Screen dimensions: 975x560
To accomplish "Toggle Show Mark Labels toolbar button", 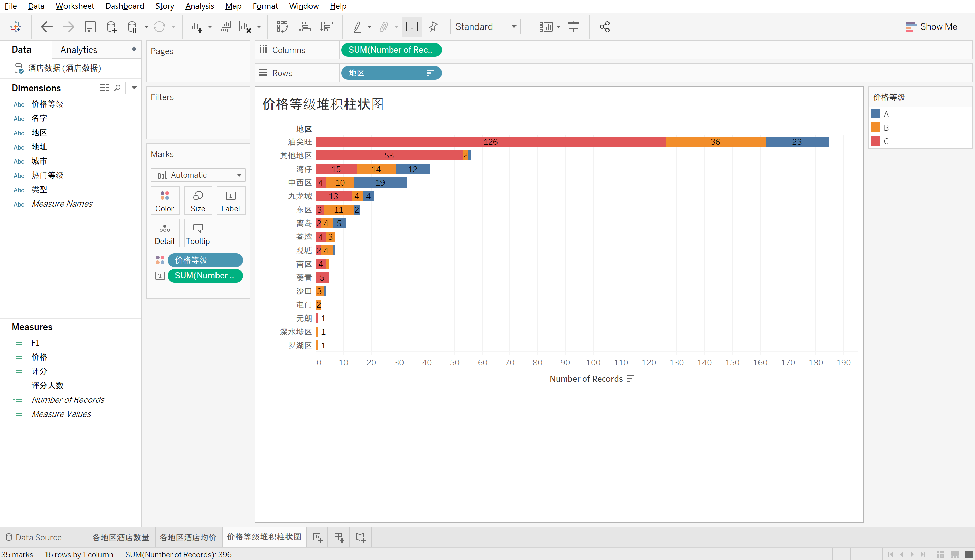I will point(412,26).
